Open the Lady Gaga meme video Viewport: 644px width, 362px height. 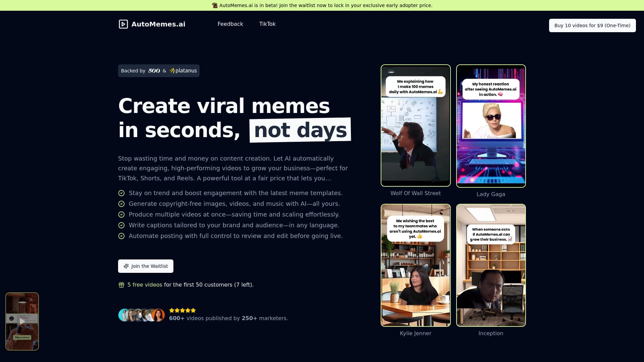490,126
